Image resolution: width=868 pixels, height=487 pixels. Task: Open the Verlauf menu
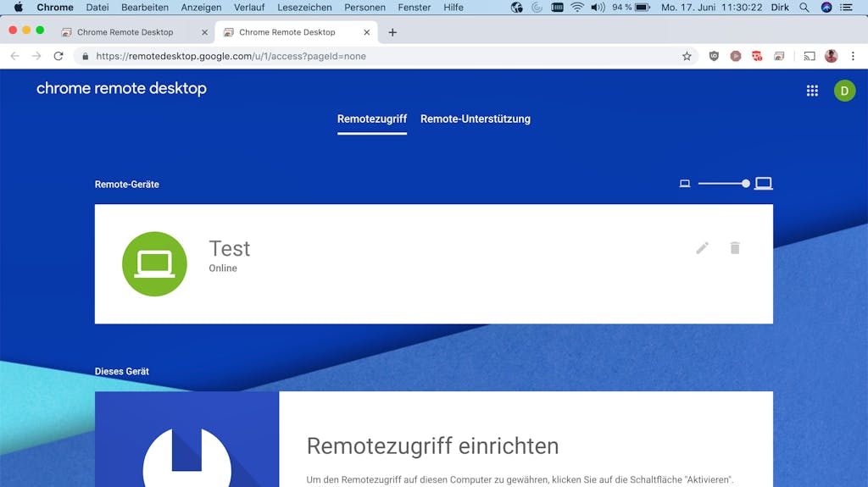[249, 7]
